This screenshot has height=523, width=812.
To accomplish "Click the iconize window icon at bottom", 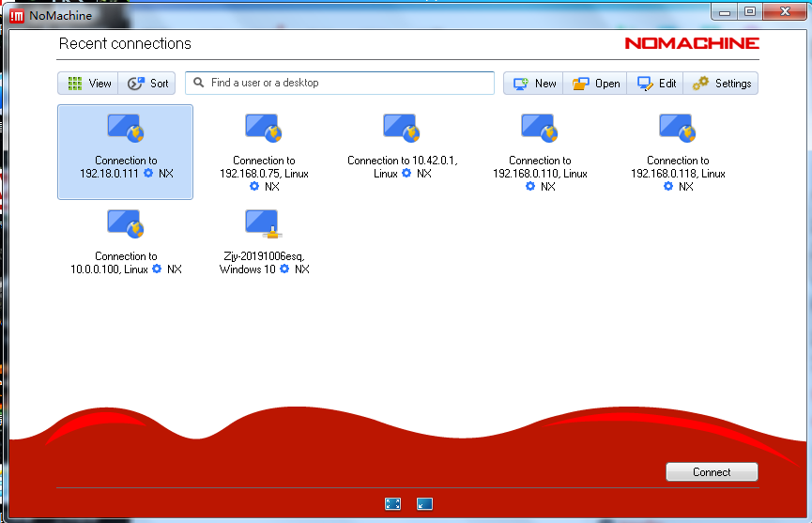I will tap(424, 504).
